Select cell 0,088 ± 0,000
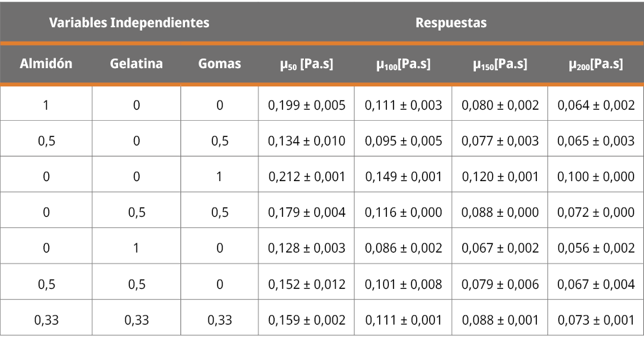The width and height of the screenshot is (644, 346). click(500, 212)
